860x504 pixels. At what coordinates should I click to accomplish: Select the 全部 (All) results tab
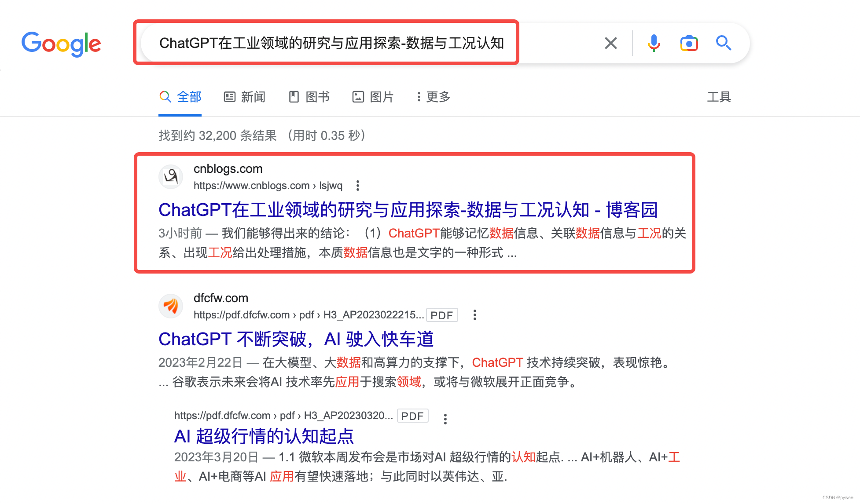pos(180,97)
